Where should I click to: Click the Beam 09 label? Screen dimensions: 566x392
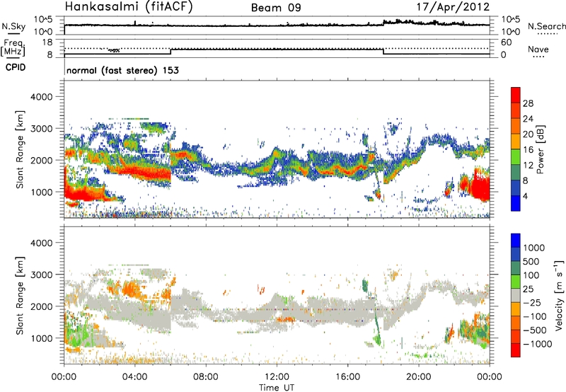(276, 8)
